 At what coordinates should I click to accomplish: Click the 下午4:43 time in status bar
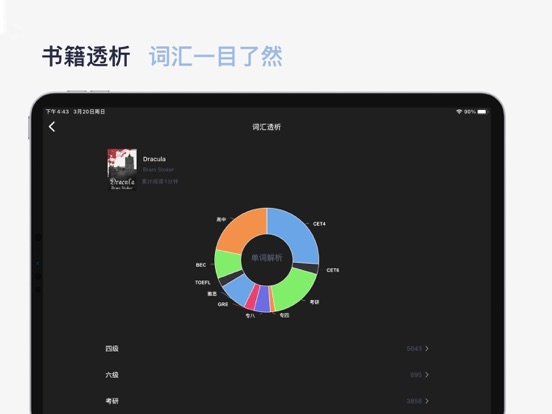pyautogui.click(x=57, y=112)
